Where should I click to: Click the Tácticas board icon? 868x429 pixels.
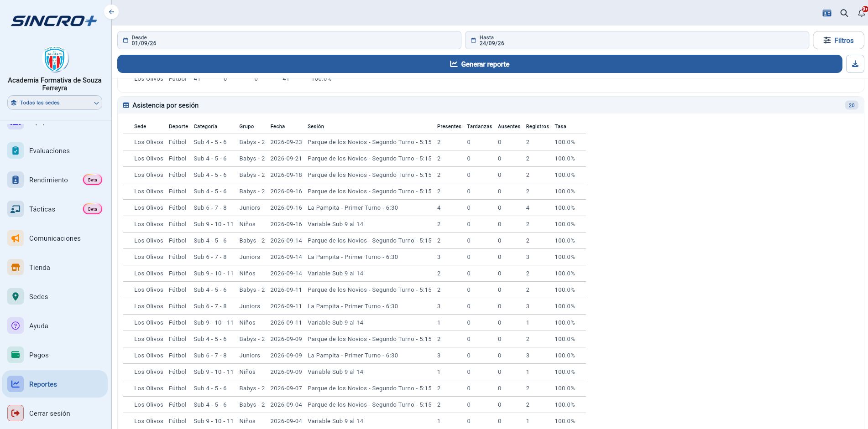click(16, 209)
